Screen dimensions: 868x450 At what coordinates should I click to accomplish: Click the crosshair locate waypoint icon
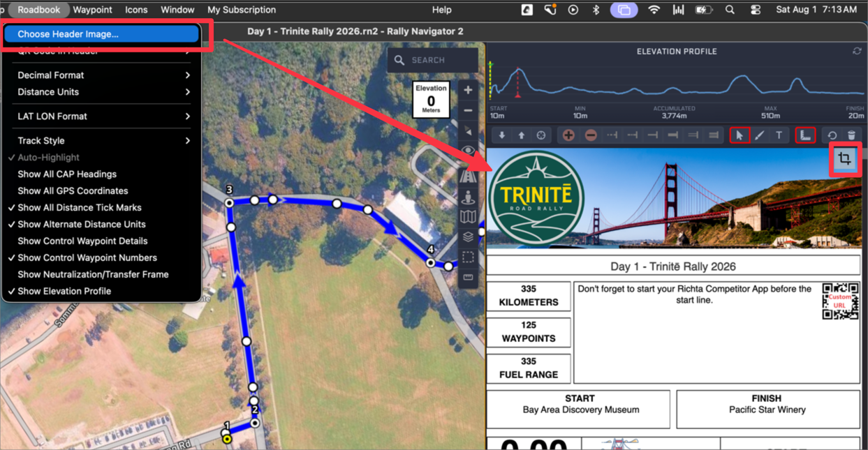541,135
